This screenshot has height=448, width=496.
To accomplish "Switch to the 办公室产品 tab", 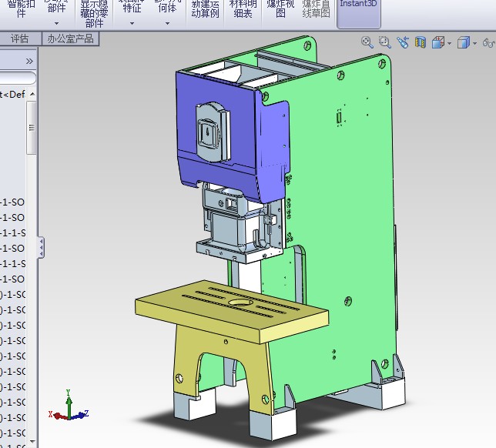I will pos(70,38).
